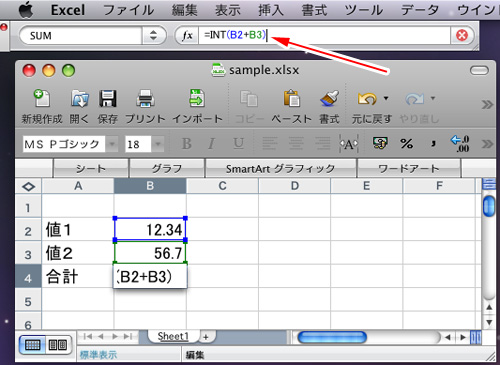The image size is (500, 365).
Task: Select the SmartArt グラフィック tab
Action: [x=281, y=169]
